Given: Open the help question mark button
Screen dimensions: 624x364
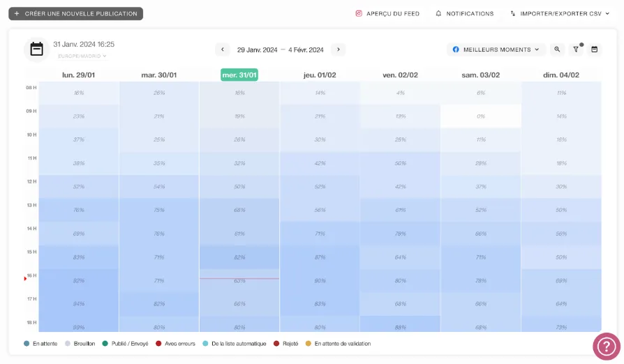Looking at the screenshot, I should coord(606,346).
